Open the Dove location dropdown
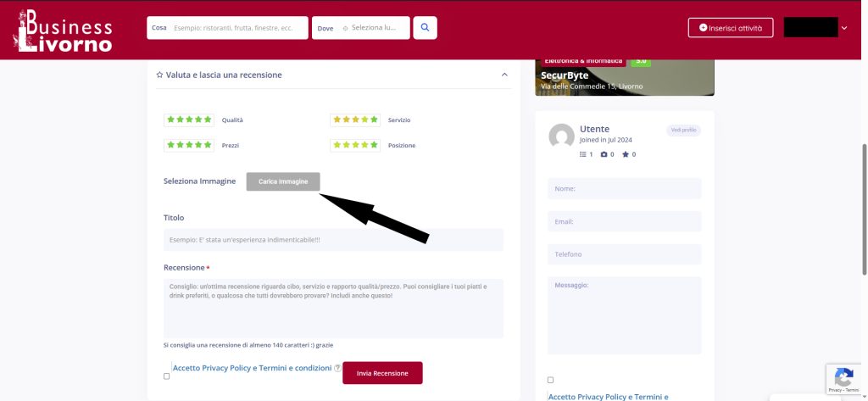Screen dimensions: 868x401 (361, 28)
